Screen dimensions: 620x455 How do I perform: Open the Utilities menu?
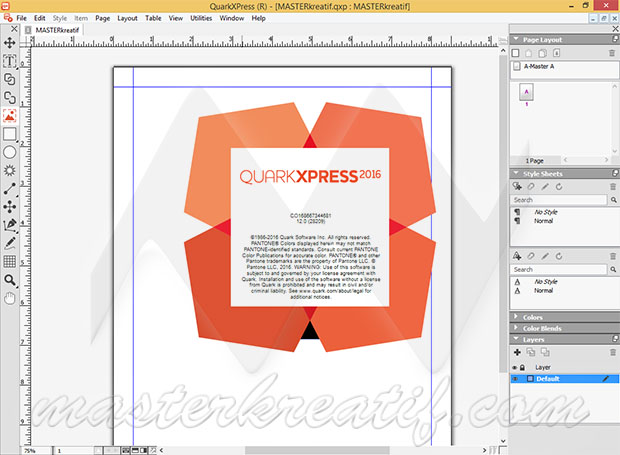pyautogui.click(x=201, y=18)
